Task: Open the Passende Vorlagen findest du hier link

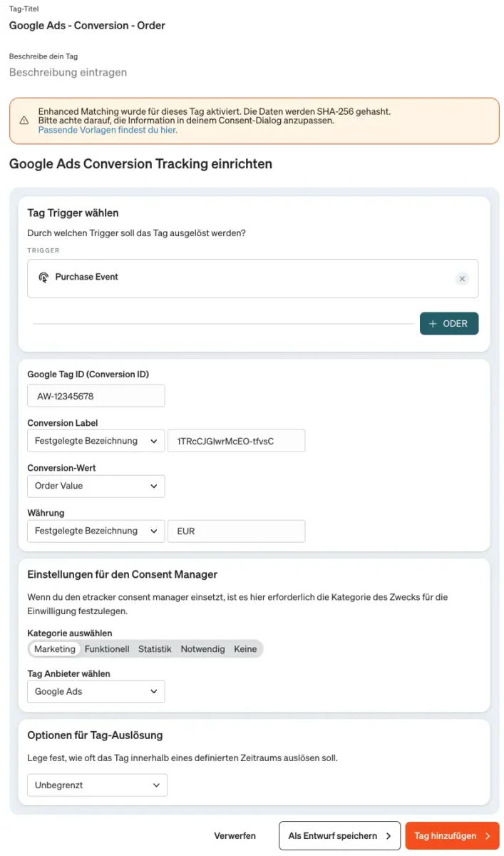Action: tap(108, 130)
